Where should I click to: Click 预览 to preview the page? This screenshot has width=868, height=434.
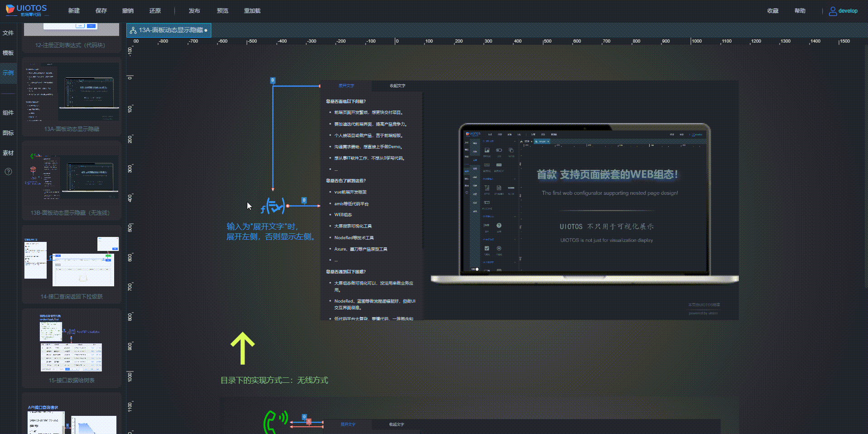click(222, 11)
